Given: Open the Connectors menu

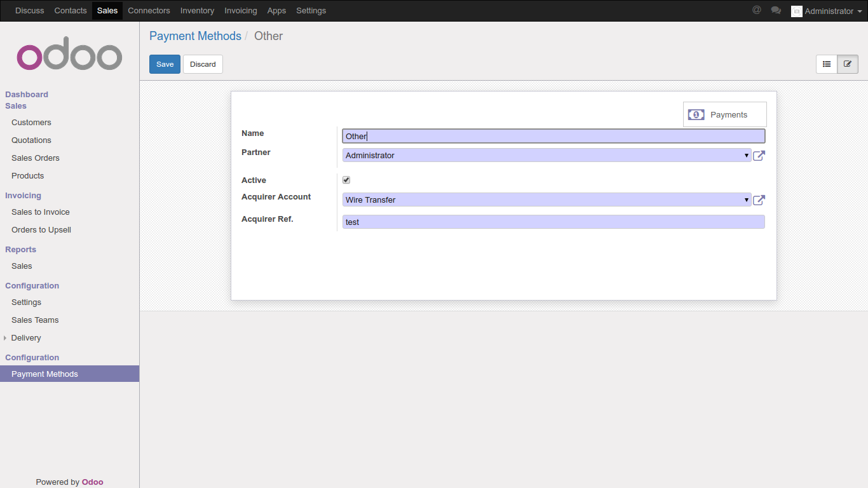Looking at the screenshot, I should (149, 11).
